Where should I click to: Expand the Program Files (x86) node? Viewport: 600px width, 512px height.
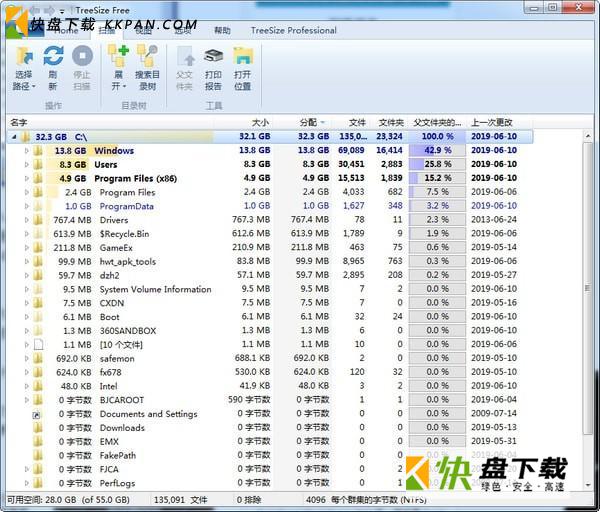[x=26, y=178]
